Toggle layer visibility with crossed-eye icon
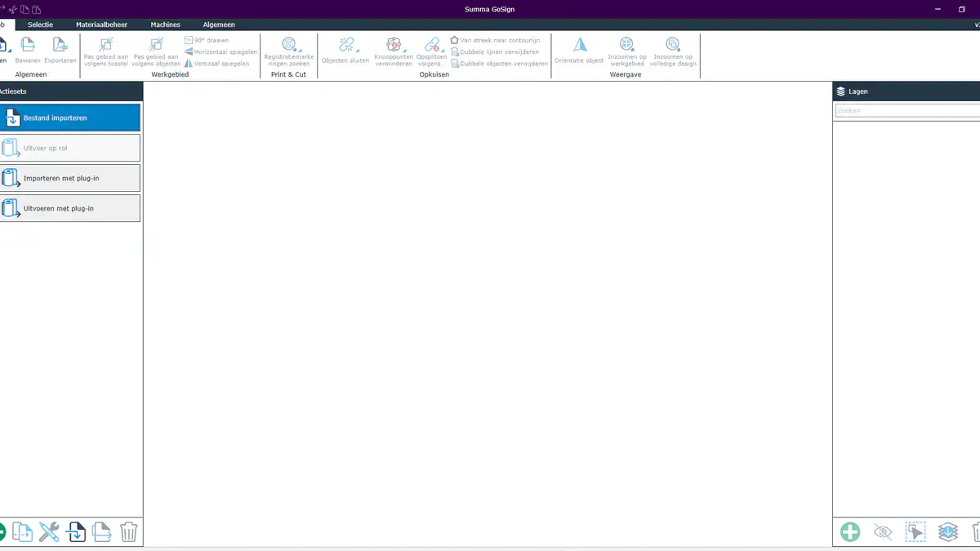Viewport: 980px width, 551px height. (x=883, y=532)
